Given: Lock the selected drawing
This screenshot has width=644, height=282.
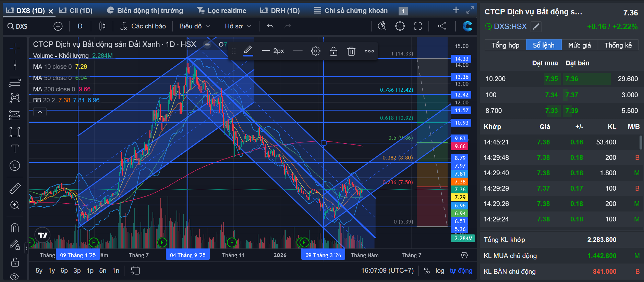Looking at the screenshot, I should point(333,51).
